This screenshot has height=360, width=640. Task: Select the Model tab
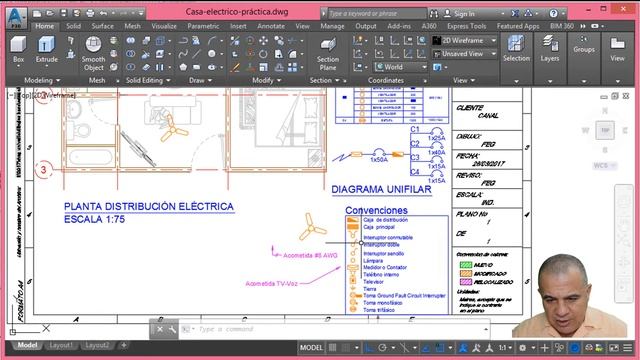27,345
